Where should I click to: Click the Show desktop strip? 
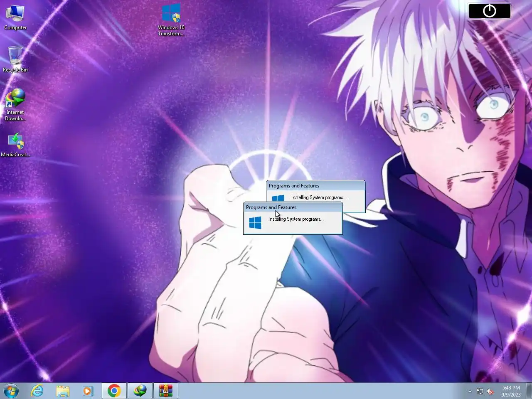pos(529,391)
